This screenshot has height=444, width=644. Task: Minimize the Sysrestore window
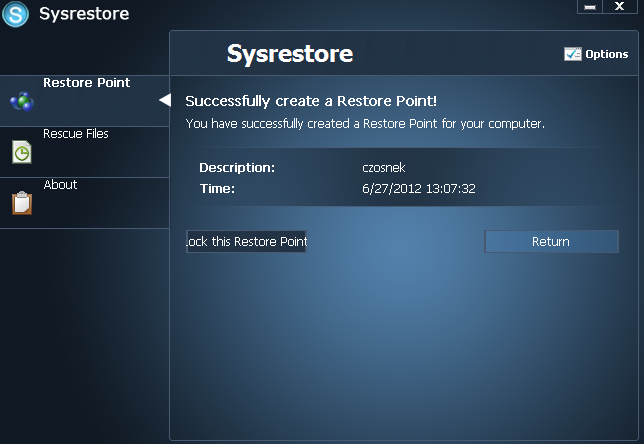pyautogui.click(x=589, y=6)
